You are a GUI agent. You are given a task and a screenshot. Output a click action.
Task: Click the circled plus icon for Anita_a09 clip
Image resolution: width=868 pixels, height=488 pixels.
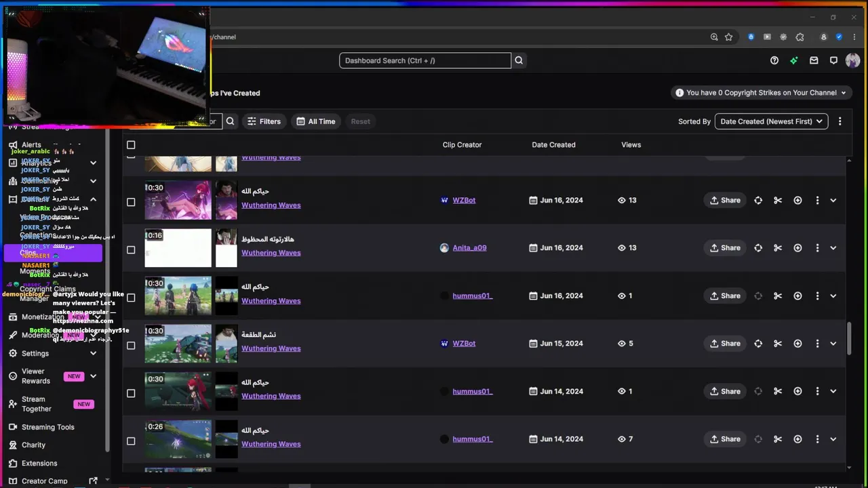[x=797, y=248]
